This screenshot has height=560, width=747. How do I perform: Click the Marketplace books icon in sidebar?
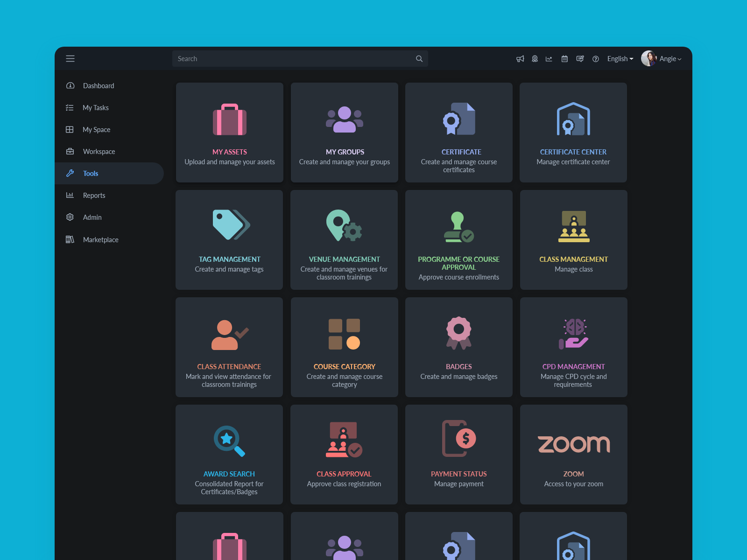coord(70,239)
